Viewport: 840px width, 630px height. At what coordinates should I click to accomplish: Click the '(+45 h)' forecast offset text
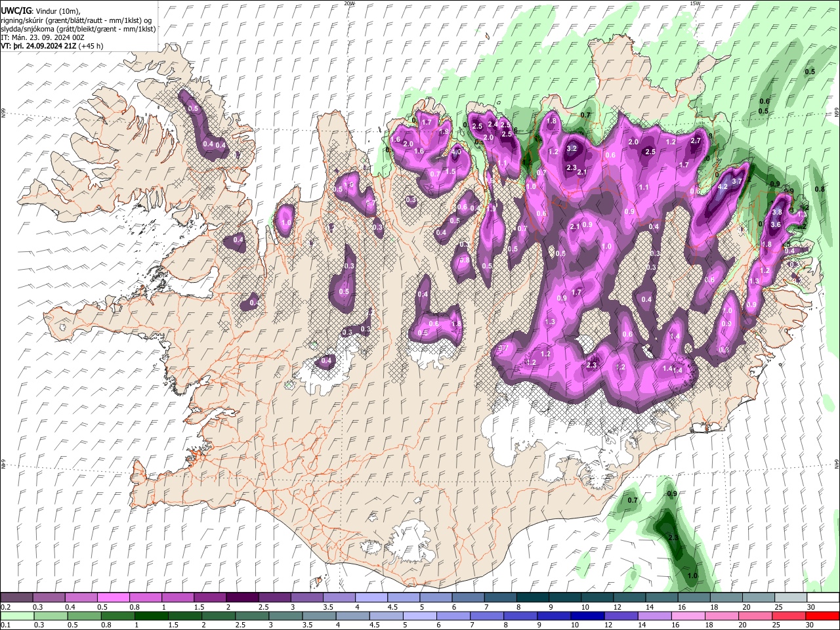tap(91, 47)
